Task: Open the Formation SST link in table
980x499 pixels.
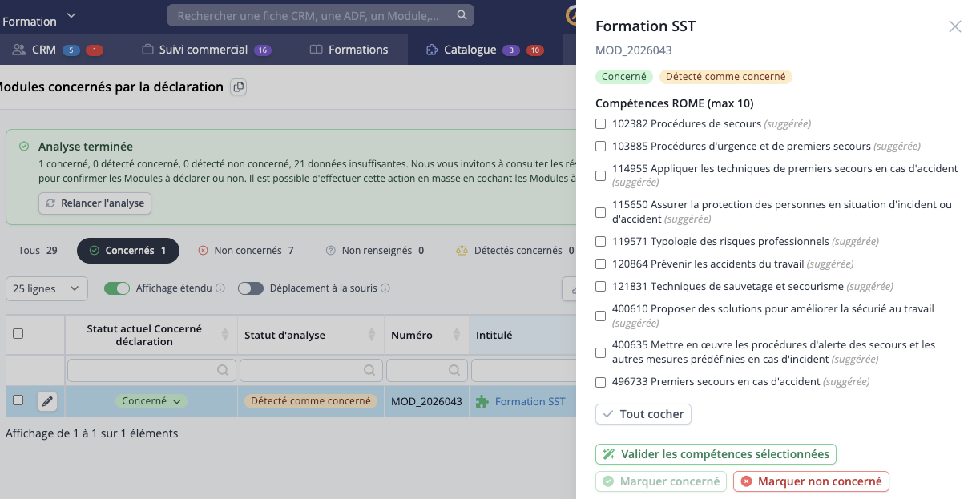Action: point(530,401)
